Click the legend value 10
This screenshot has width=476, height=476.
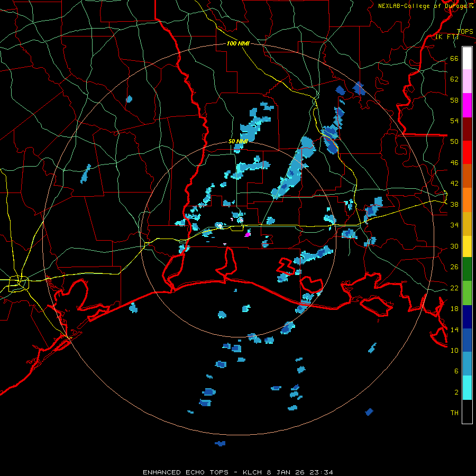click(x=454, y=350)
